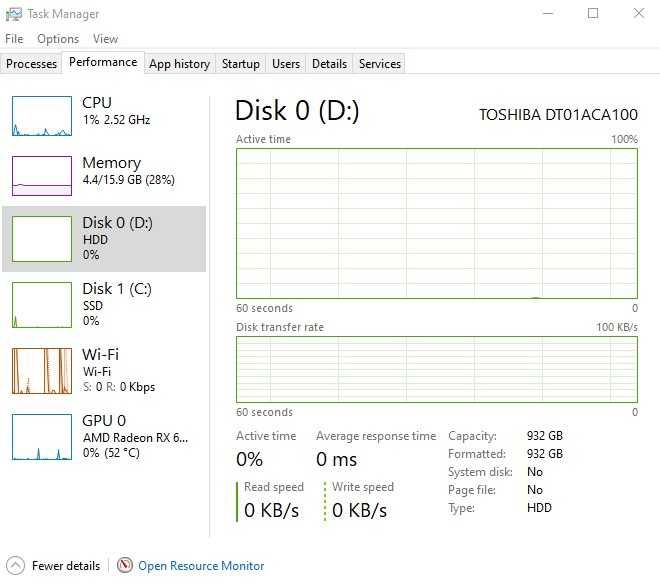
Task: Collapse view with Fewer details chevron
Action: (x=15, y=566)
